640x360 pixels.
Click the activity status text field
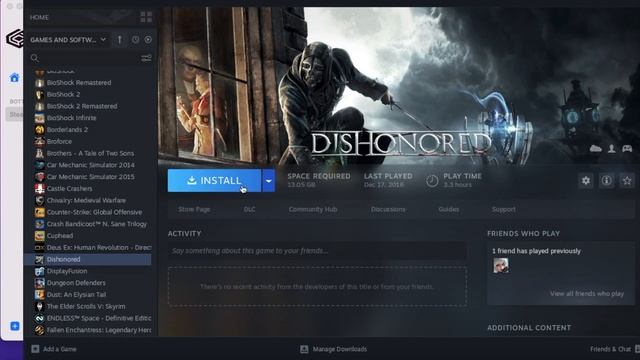point(317,251)
